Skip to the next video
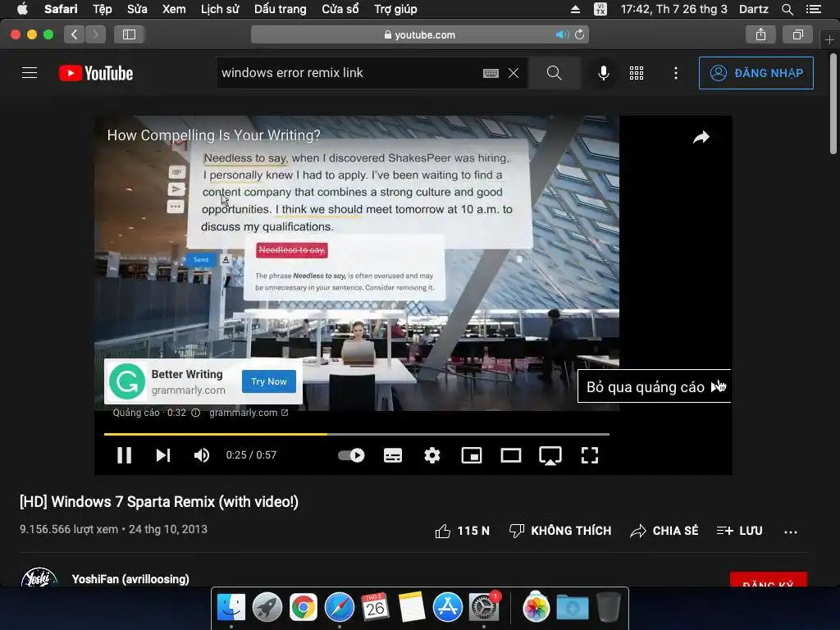Screen dimensions: 840x630 click(163, 455)
